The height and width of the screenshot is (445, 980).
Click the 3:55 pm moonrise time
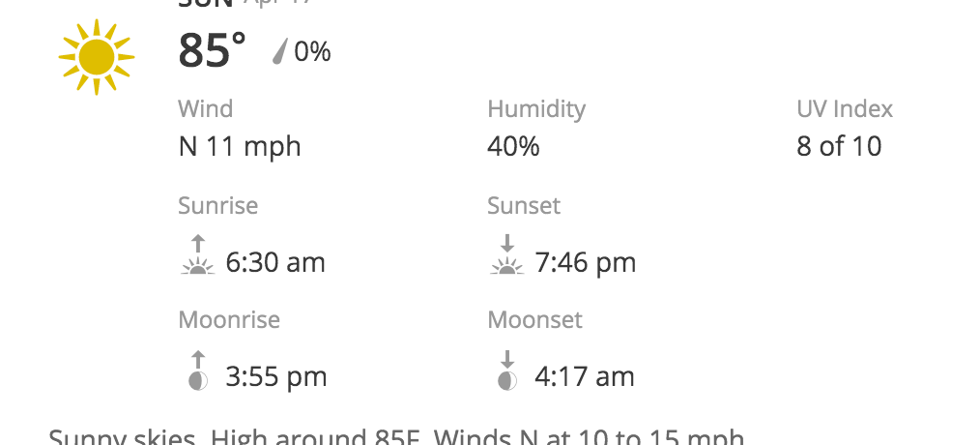(x=275, y=376)
